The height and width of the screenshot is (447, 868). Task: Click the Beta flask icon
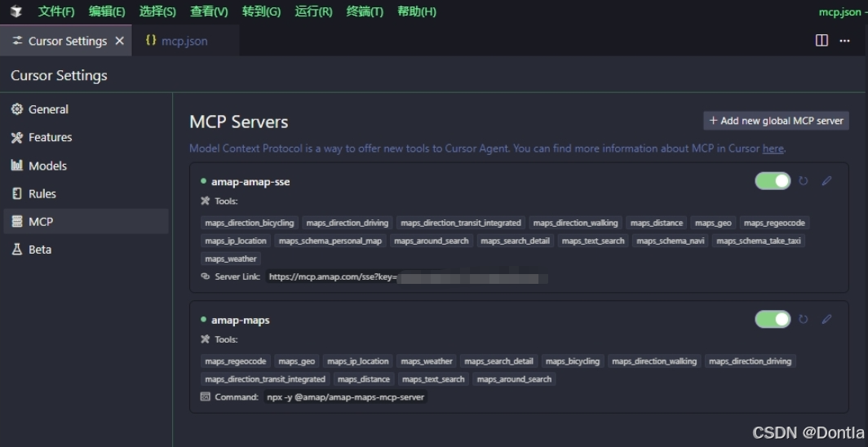tap(17, 249)
